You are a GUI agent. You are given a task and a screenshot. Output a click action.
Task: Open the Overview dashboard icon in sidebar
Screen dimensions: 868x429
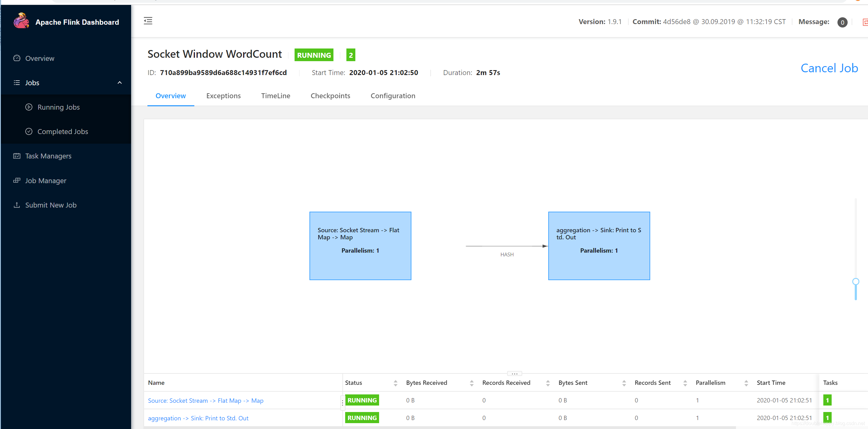click(17, 58)
